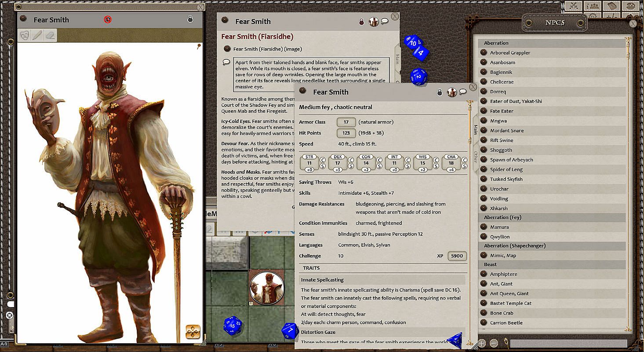644x352 pixels.
Task: Open the notes book icon in the top toolbar
Action: pyautogui.click(x=611, y=6)
